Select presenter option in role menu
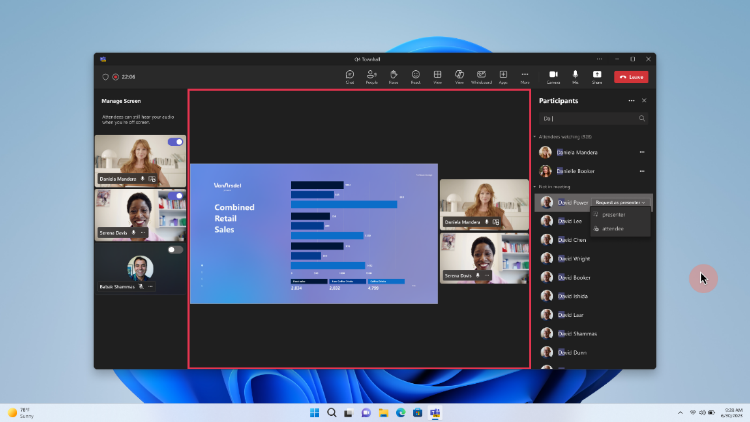The image size is (750, 422). pyautogui.click(x=613, y=214)
